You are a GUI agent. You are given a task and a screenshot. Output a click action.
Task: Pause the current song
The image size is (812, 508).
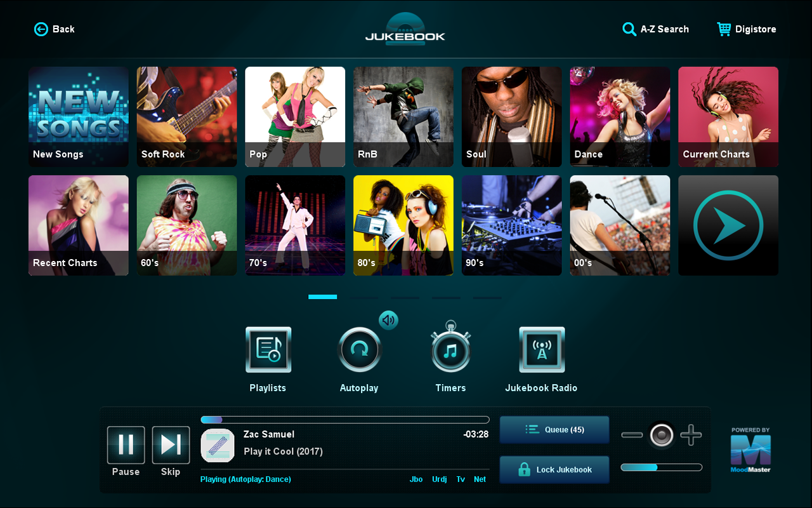126,445
